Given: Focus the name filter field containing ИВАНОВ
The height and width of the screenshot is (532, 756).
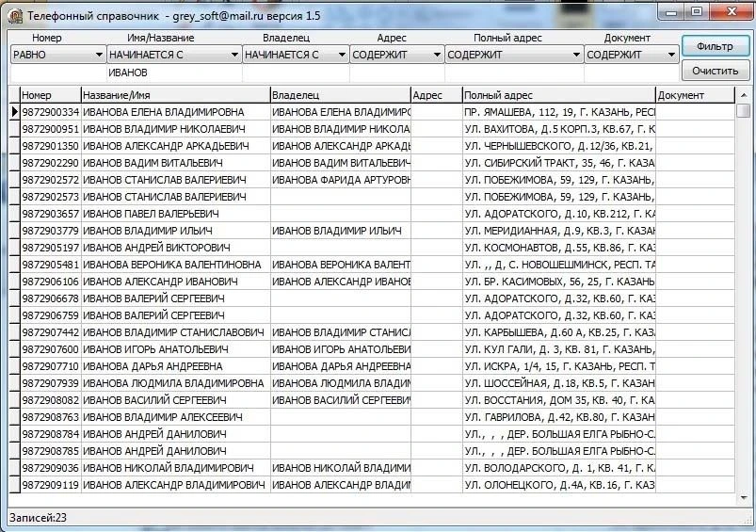Looking at the screenshot, I should tap(174, 73).
